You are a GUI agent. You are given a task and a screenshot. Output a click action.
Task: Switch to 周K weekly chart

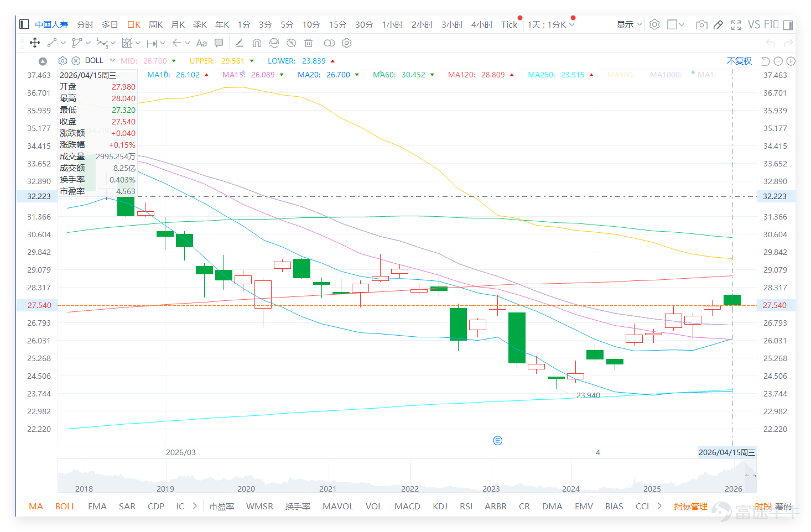155,24
